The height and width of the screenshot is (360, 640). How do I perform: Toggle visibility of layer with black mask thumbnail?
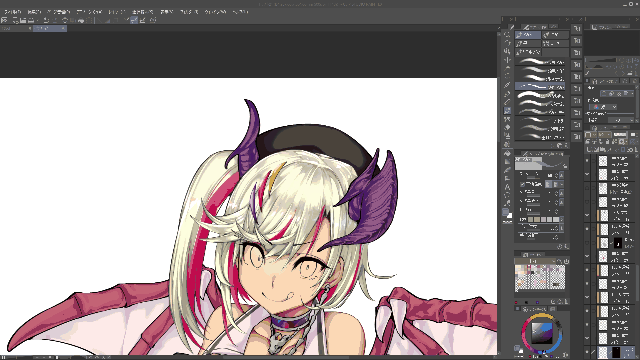pyautogui.click(x=587, y=243)
